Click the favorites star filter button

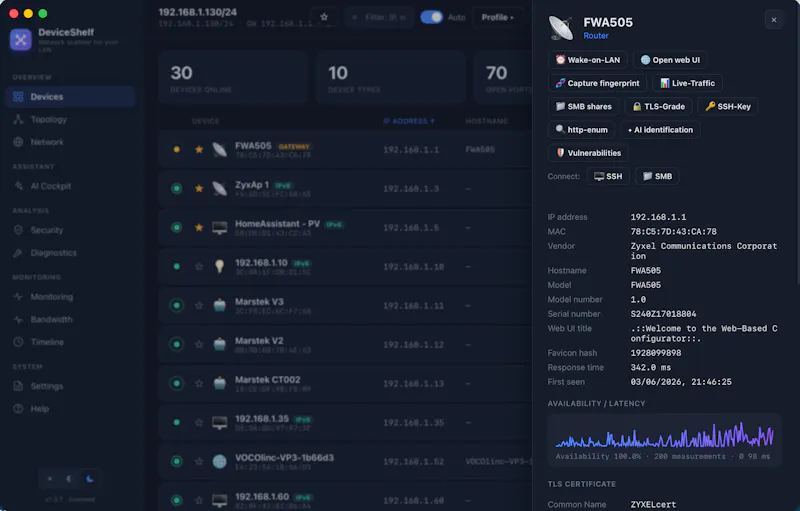[x=324, y=17]
